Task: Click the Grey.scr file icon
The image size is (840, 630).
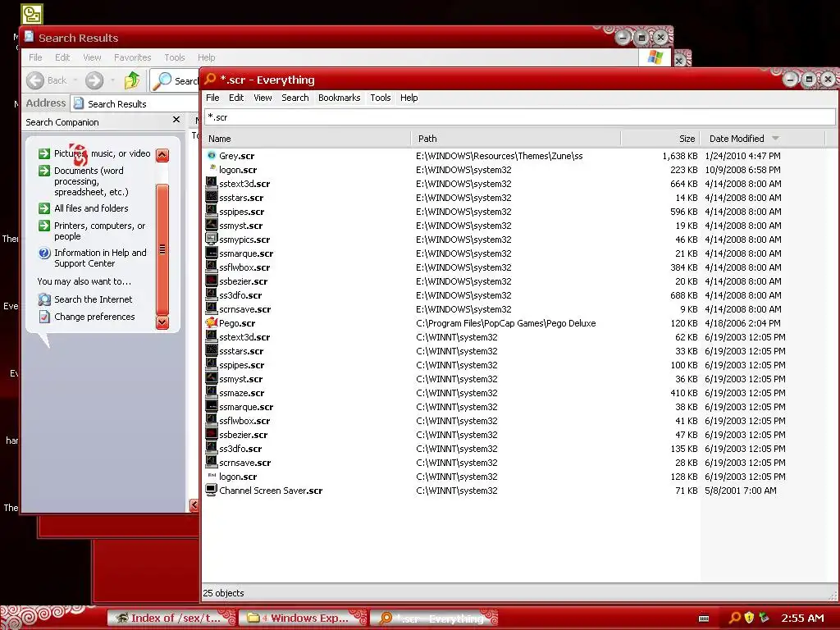Action: click(212, 155)
